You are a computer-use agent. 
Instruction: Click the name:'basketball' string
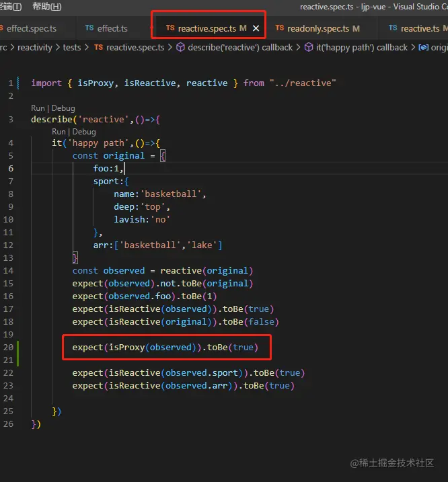pyautogui.click(x=170, y=194)
